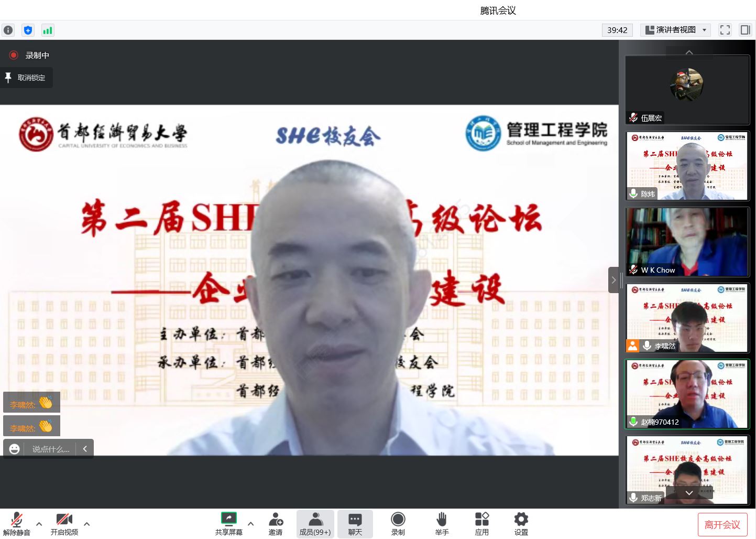
Task: Select 李啸然's video thumbnail
Action: coord(687,318)
